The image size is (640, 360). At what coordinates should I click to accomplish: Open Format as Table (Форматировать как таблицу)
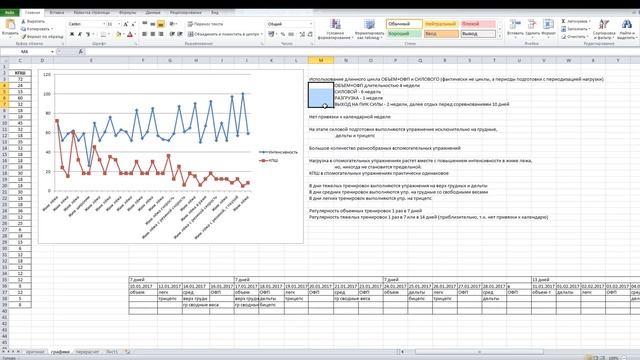coord(369,29)
